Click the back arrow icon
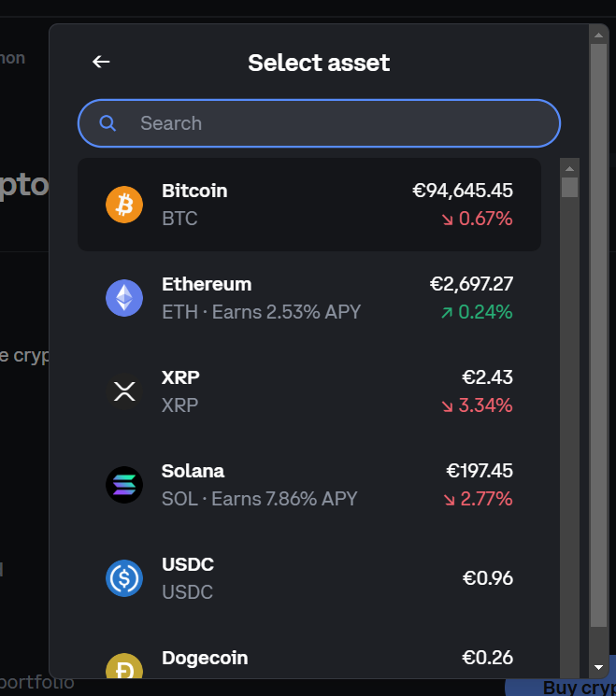616x696 pixels. pyautogui.click(x=101, y=63)
